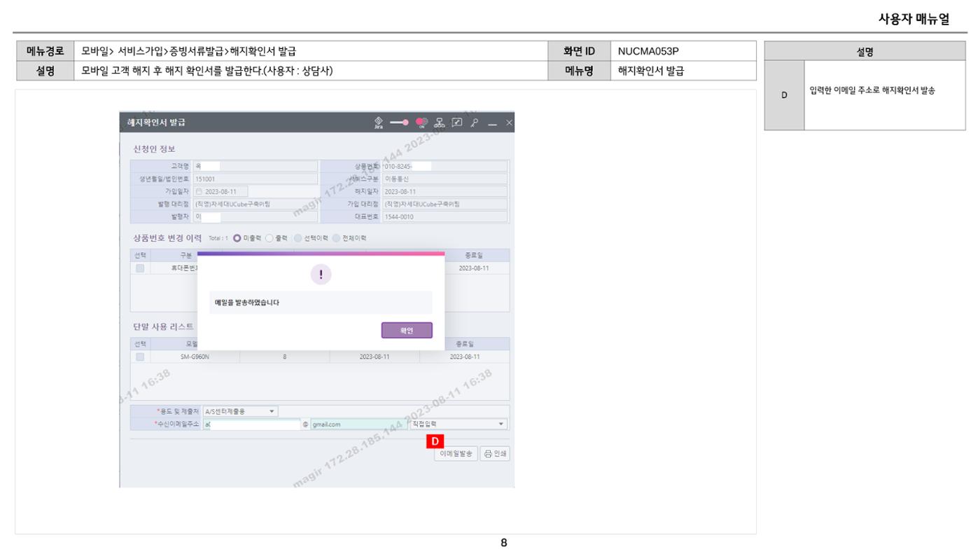
Task: Click the key icon in title bar
Action: [x=474, y=122]
